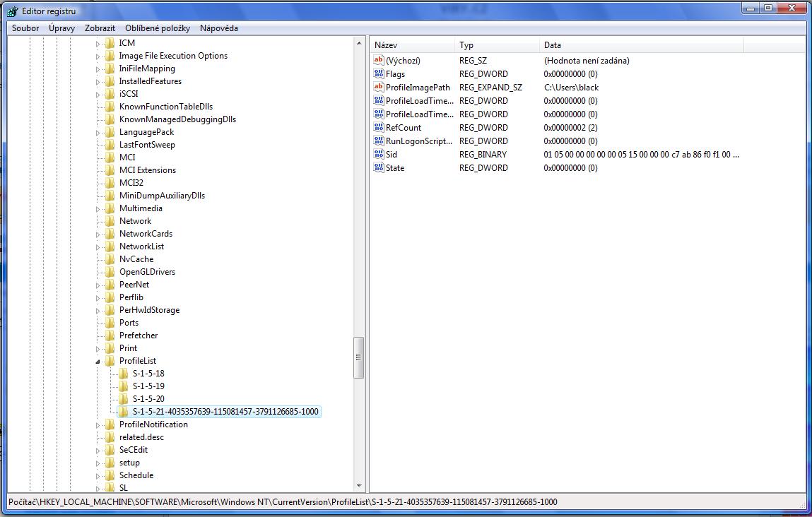The image size is (812, 517).
Task: Click the (Výchozí) default value icon
Action: [379, 61]
